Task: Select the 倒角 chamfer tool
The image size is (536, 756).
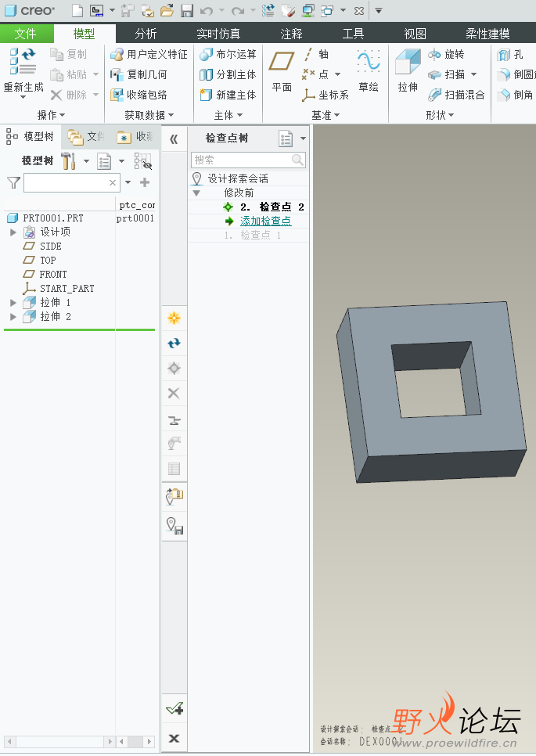Action: (x=516, y=95)
